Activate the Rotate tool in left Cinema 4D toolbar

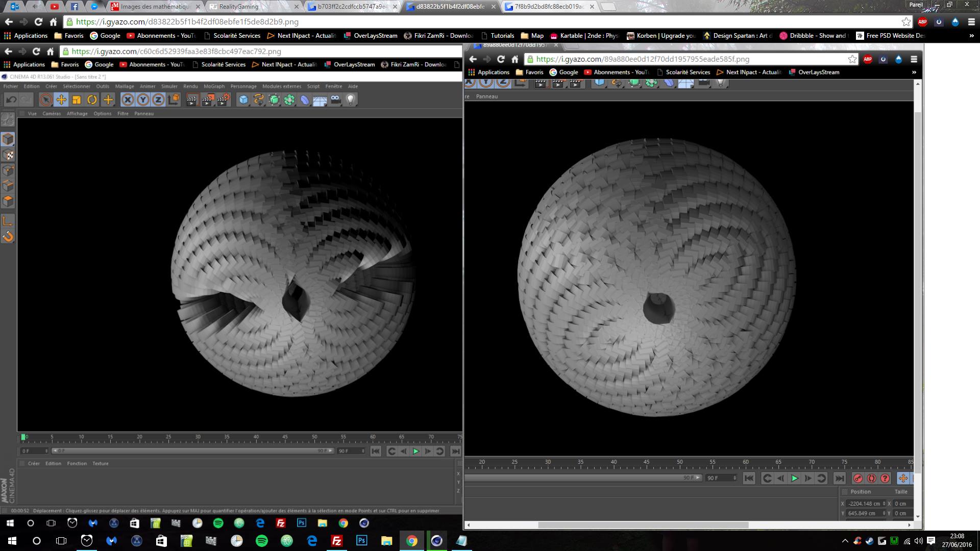click(x=92, y=99)
